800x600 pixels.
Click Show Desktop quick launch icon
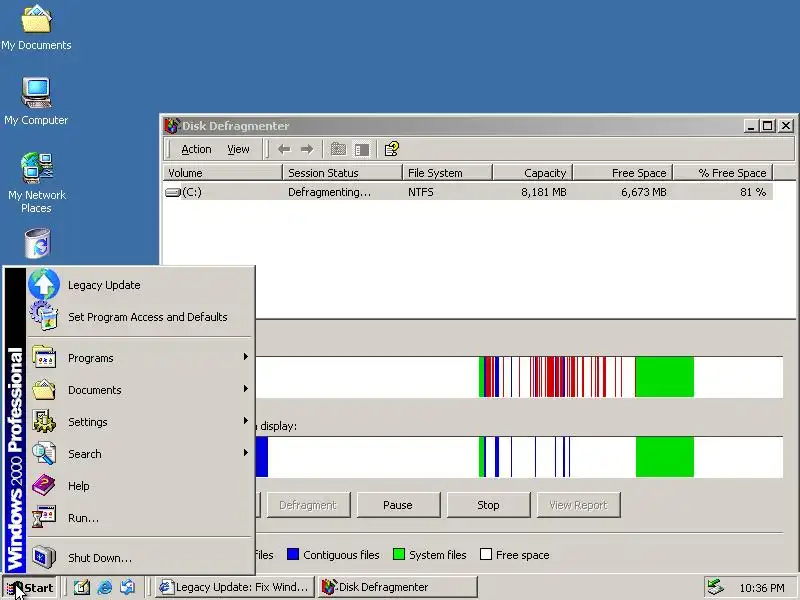click(x=82, y=587)
